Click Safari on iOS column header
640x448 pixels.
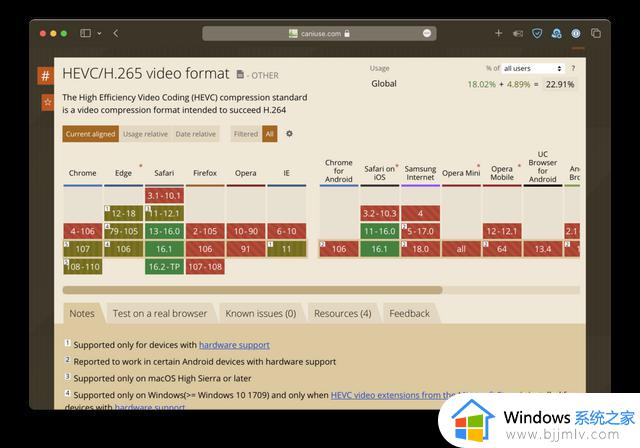(x=380, y=173)
